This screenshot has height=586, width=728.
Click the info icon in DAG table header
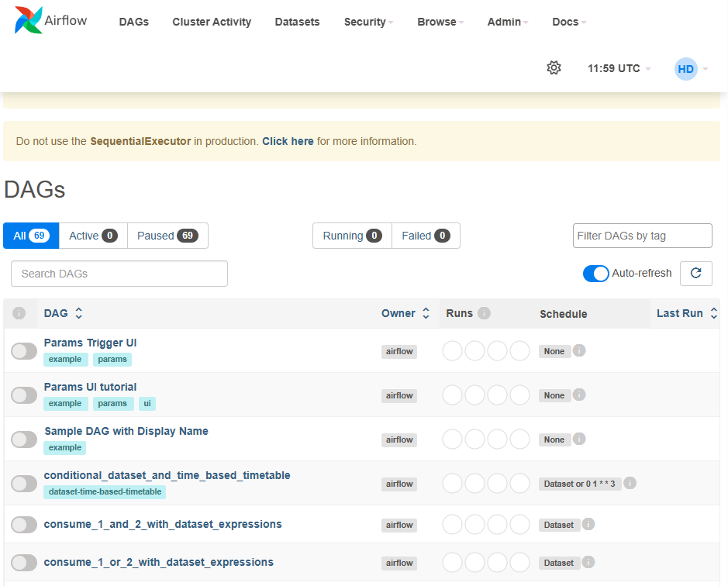(x=19, y=313)
